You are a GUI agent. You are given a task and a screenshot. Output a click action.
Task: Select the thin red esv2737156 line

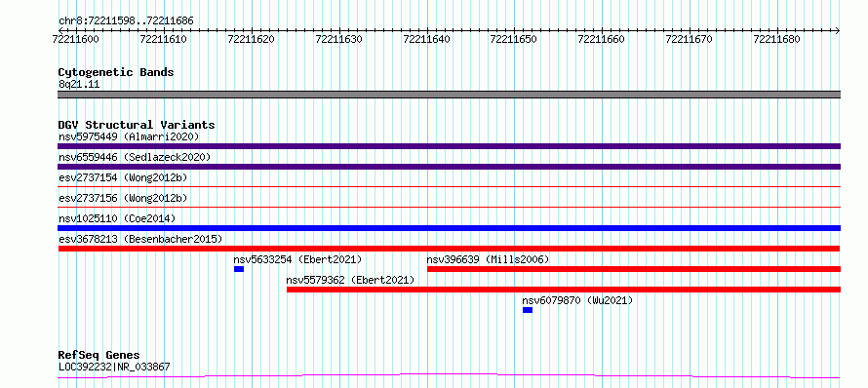(x=449, y=208)
